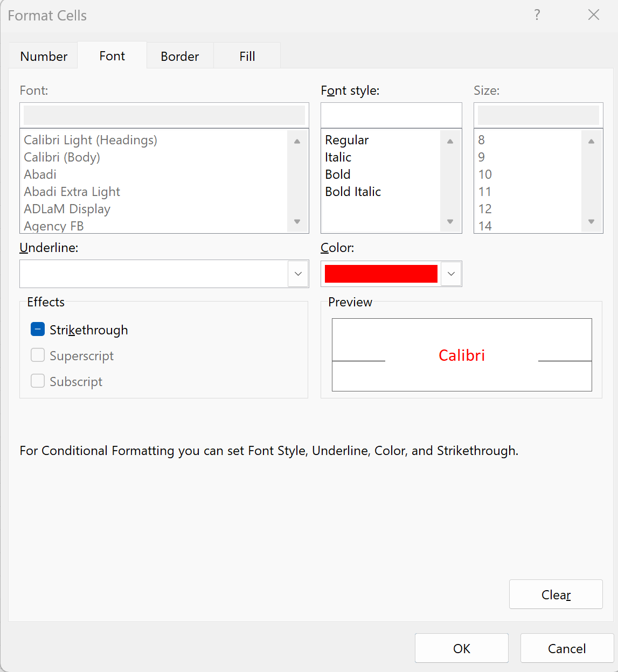Open the Help question mark icon
This screenshot has width=618, height=672.
click(537, 15)
